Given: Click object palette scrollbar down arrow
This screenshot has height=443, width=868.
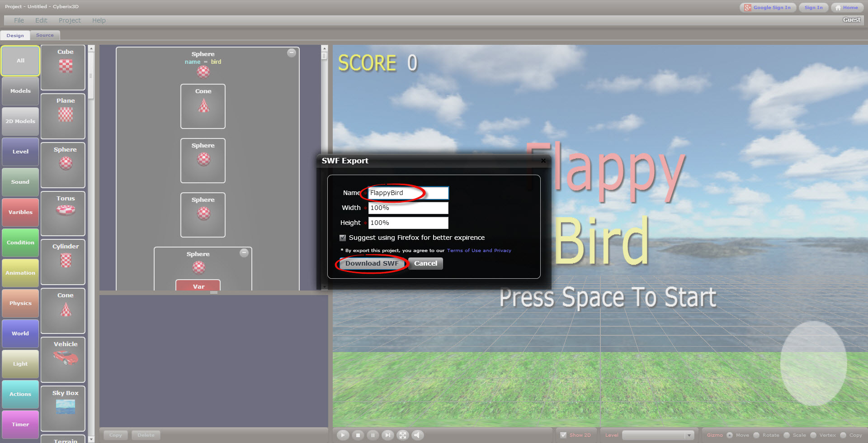Looking at the screenshot, I should point(91,439).
